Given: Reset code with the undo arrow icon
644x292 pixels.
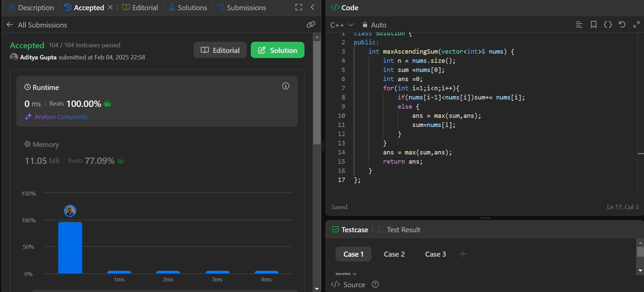Looking at the screenshot, I should [x=622, y=25].
